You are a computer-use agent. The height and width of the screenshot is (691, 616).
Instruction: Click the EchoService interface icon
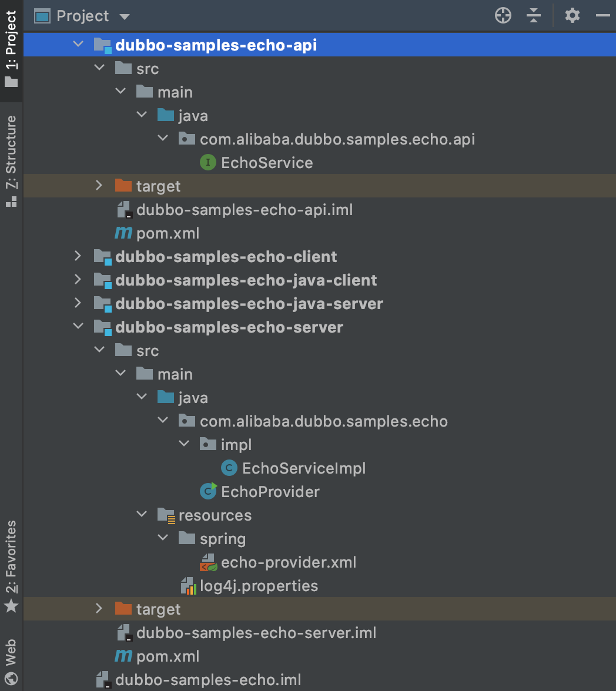pos(207,163)
